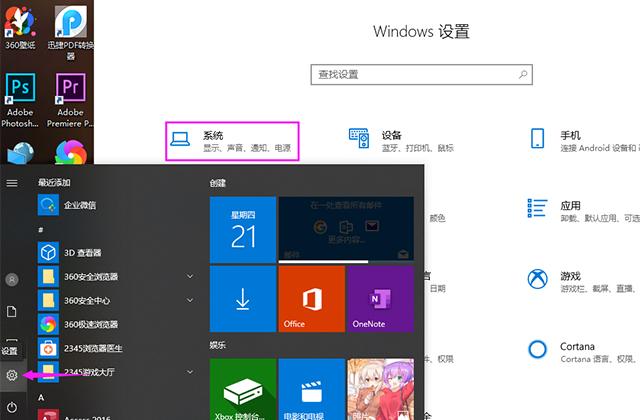Open the Apps (应用) settings category
This screenshot has width=640, height=420.
pyautogui.click(x=584, y=211)
